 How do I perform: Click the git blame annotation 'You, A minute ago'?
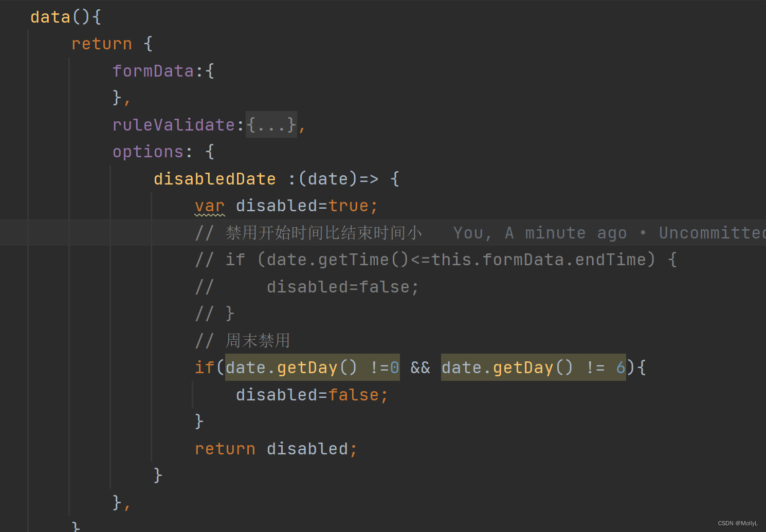coord(540,233)
